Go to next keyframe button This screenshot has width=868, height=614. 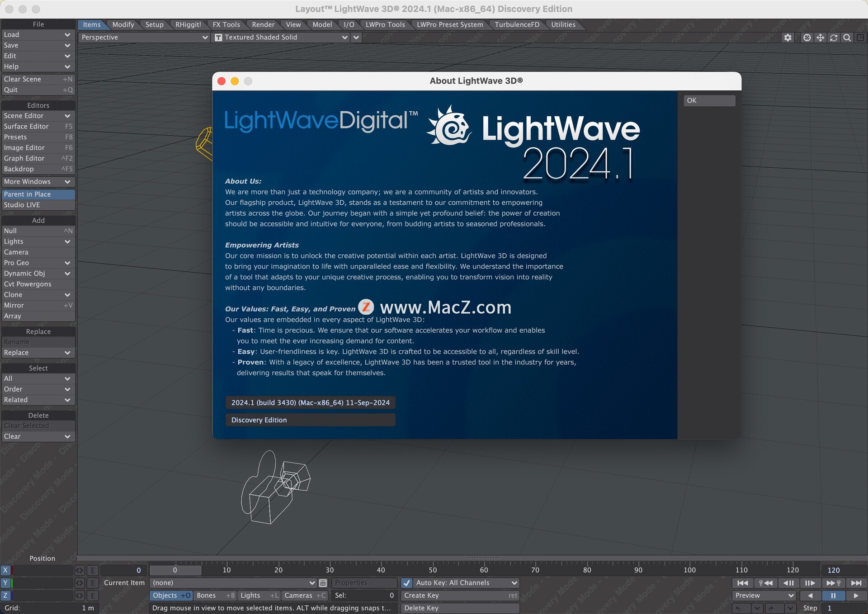[833, 583]
